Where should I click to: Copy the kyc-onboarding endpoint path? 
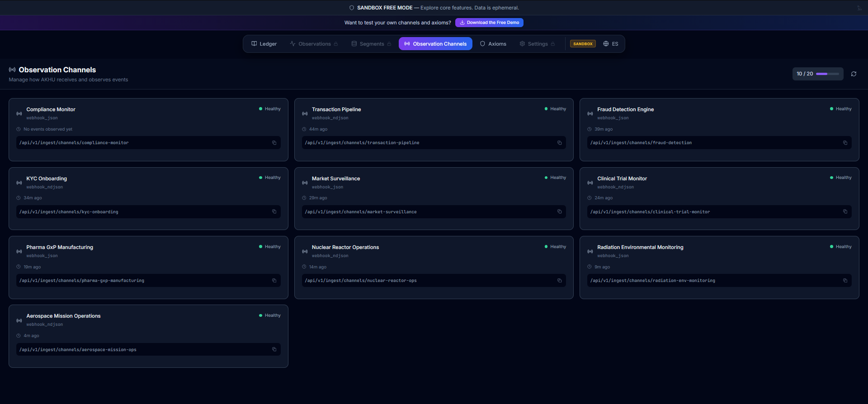click(x=274, y=211)
